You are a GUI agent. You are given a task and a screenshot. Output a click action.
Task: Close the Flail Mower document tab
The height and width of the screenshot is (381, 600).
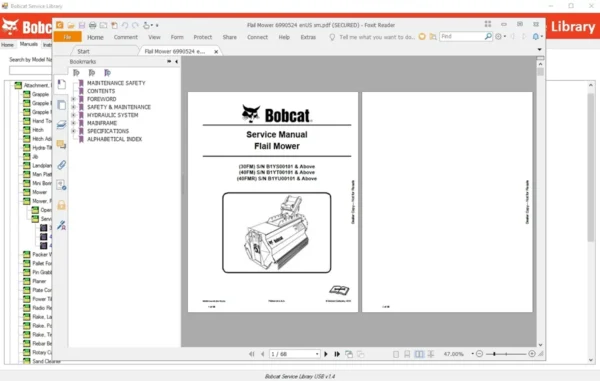[216, 52]
